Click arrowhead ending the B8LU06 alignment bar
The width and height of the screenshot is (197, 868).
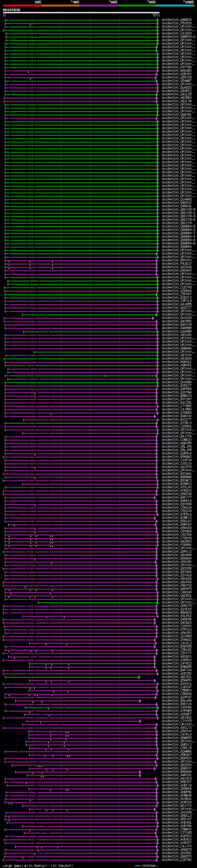tap(140, 700)
